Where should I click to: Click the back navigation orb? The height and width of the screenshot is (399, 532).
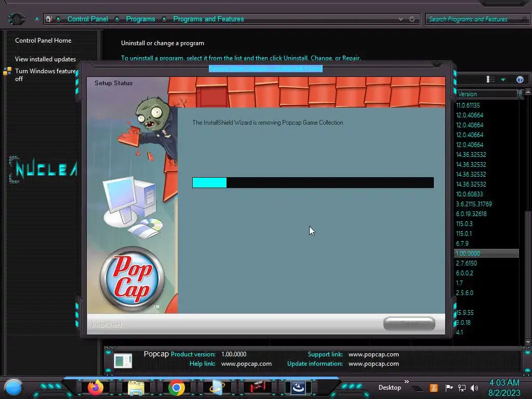pos(16,19)
